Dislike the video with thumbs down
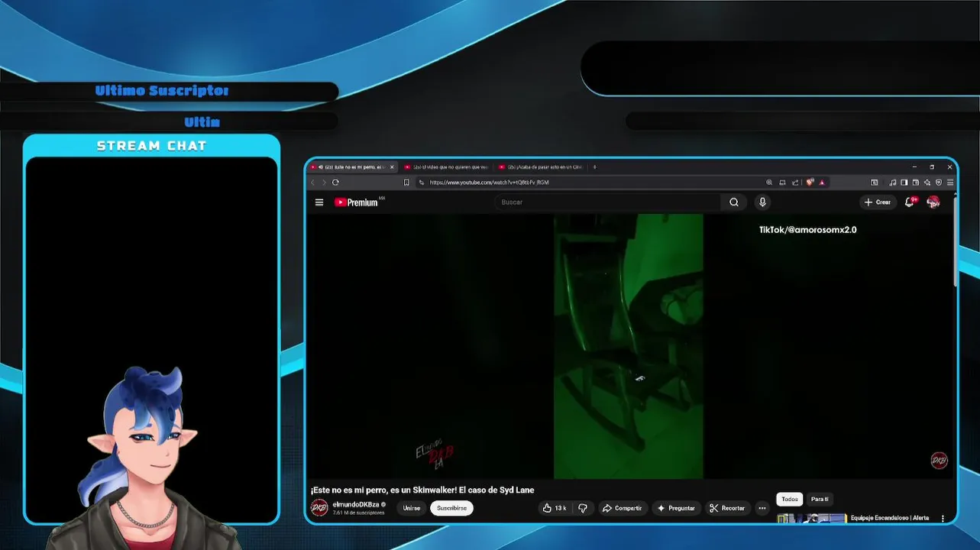The width and height of the screenshot is (980, 550). (583, 508)
